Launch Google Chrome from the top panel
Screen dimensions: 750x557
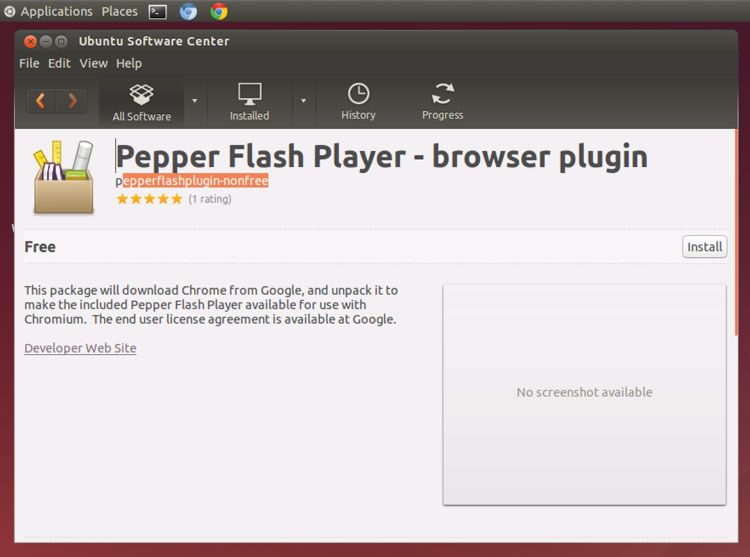coord(219,11)
